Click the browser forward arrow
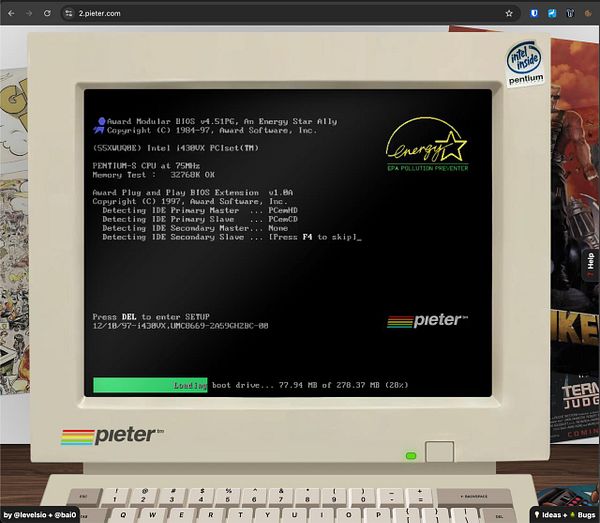 29,13
